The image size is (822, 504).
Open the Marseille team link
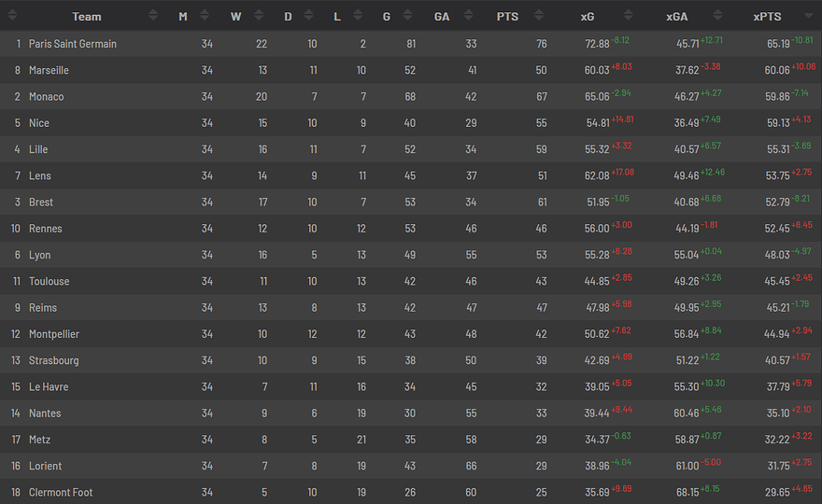coord(49,70)
